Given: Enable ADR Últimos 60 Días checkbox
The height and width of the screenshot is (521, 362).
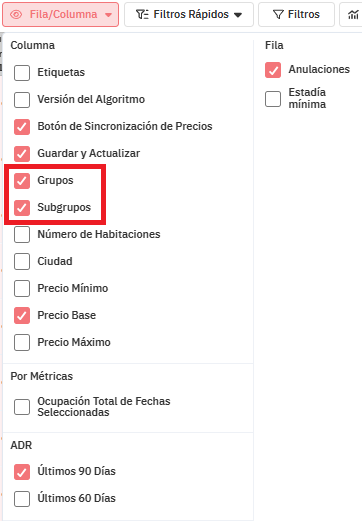Looking at the screenshot, I should [x=22, y=499].
